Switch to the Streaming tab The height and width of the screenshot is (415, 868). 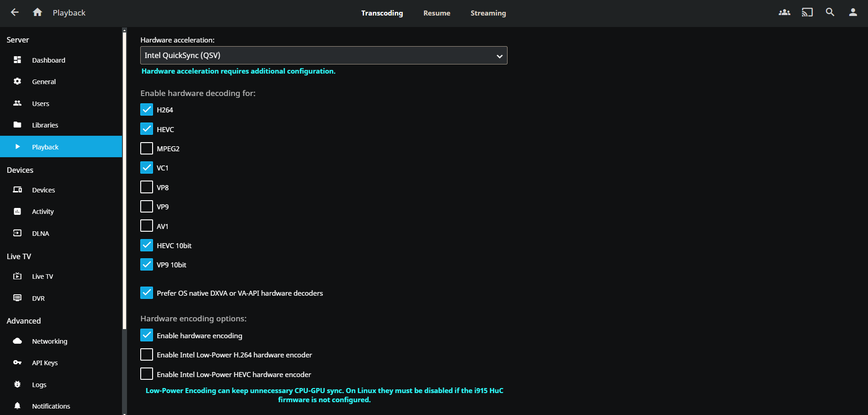point(488,13)
